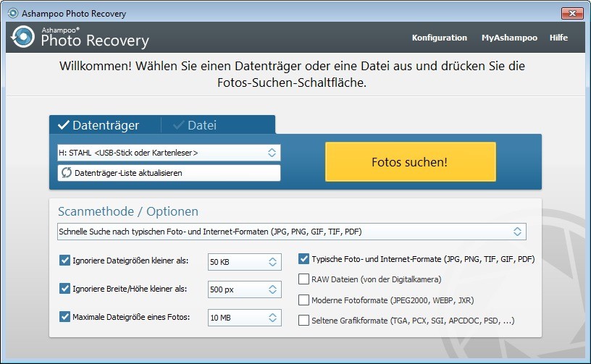Click the Ashampoo Photo Recovery logo icon
Viewport: 591px width, 364px height.
(x=23, y=37)
